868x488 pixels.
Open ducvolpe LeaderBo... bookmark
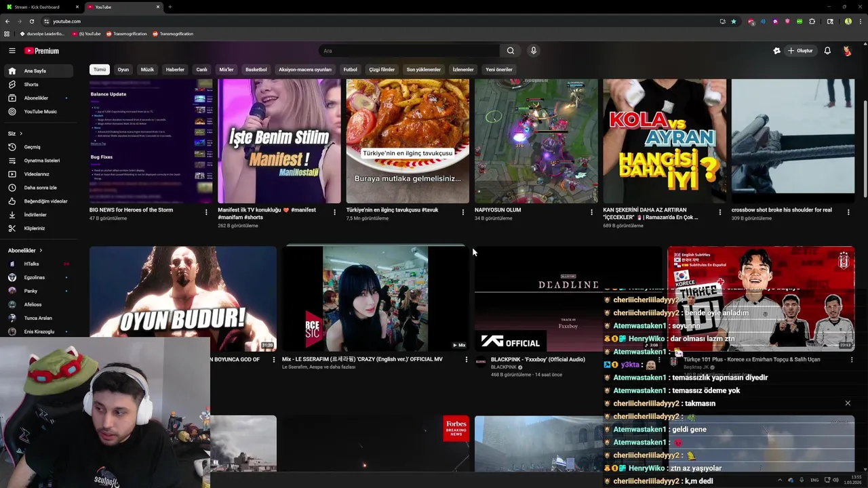[x=42, y=34]
